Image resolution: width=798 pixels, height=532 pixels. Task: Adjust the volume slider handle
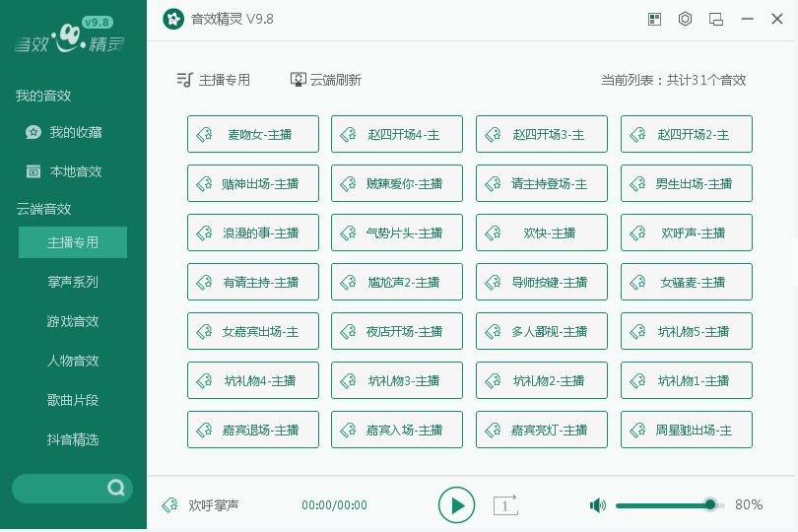tap(710, 504)
